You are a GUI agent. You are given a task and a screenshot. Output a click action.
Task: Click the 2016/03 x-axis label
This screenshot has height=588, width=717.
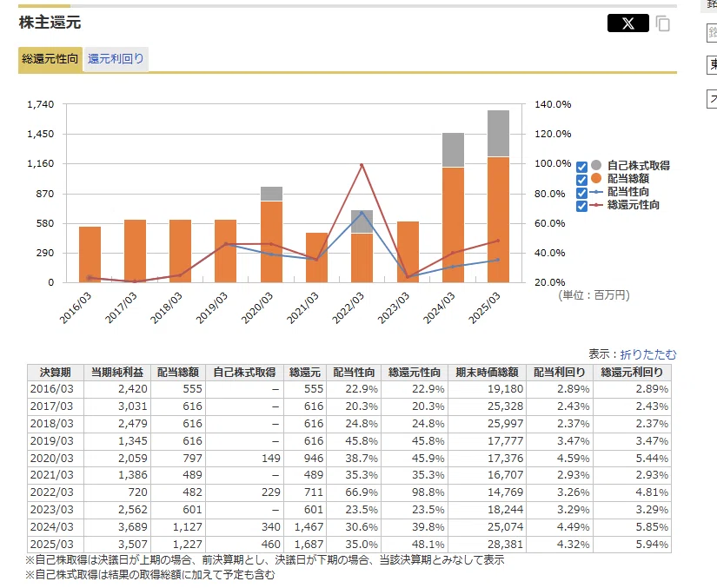point(76,308)
